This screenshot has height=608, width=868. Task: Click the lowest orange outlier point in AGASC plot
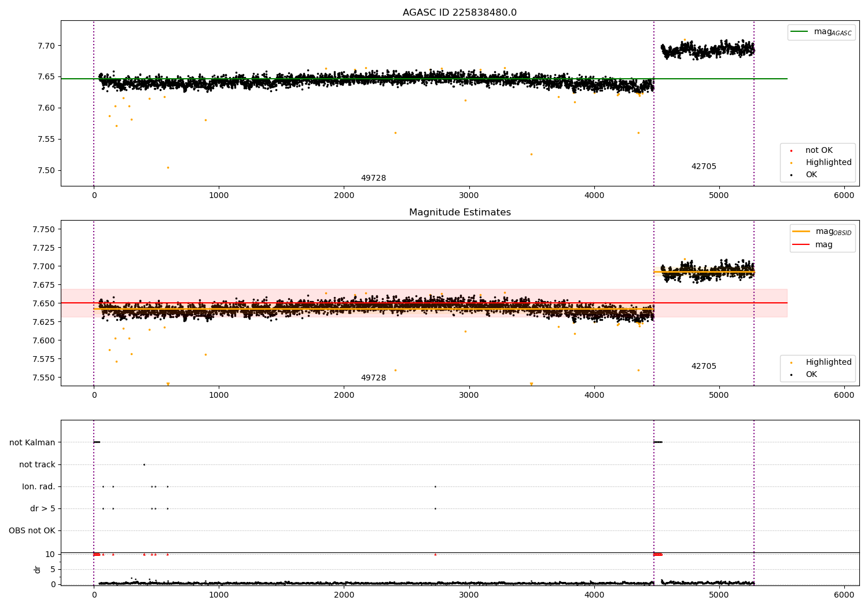[x=168, y=167]
